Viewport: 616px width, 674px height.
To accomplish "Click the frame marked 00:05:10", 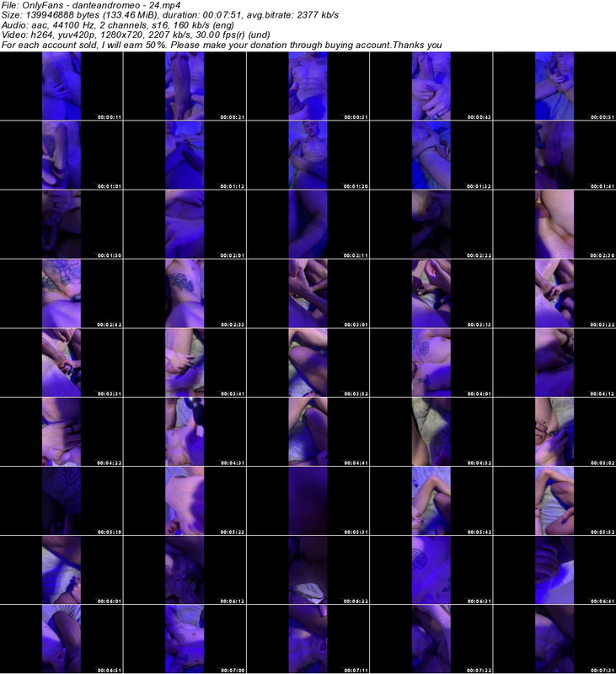I will (x=62, y=500).
